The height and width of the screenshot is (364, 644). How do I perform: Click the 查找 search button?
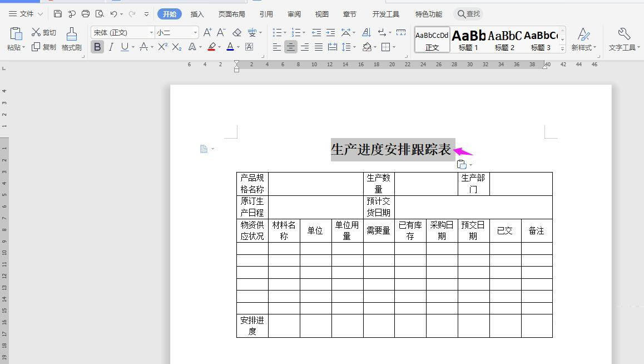(x=468, y=14)
